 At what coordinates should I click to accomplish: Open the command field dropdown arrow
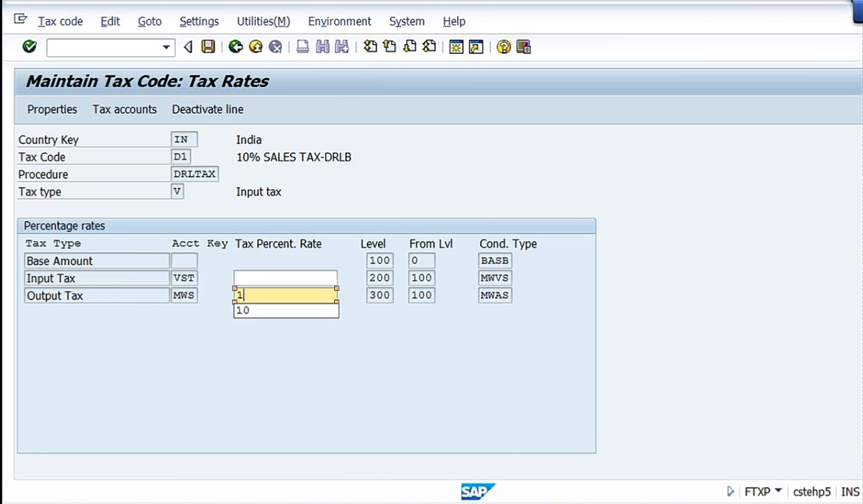[x=166, y=47]
